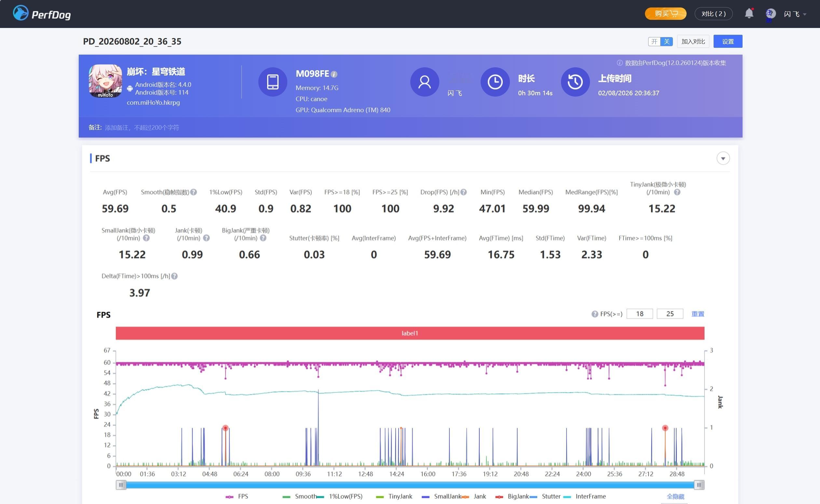This screenshot has width=820, height=504.
Task: Click the BigJank help icon
Action: (263, 238)
